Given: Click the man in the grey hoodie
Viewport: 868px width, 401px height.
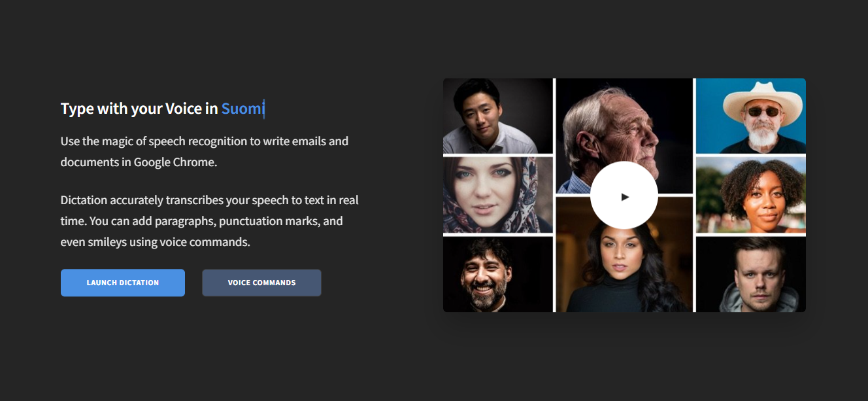Looking at the screenshot, I should (750, 275).
